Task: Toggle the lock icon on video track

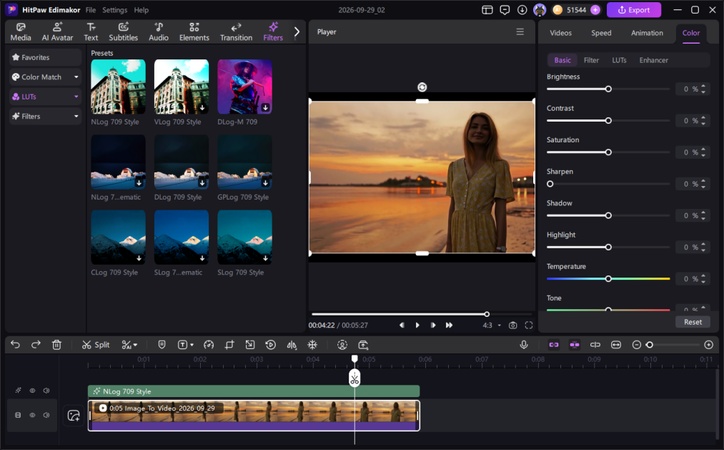Action: click(18, 415)
